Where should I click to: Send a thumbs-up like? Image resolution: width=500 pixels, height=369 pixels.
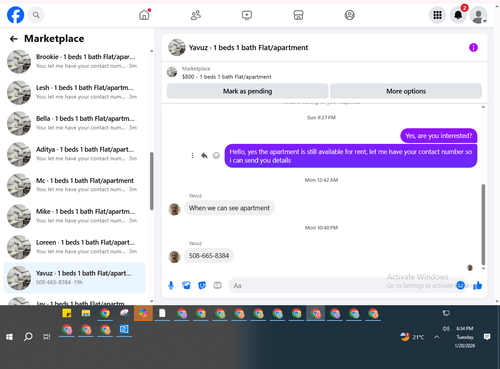tap(478, 285)
